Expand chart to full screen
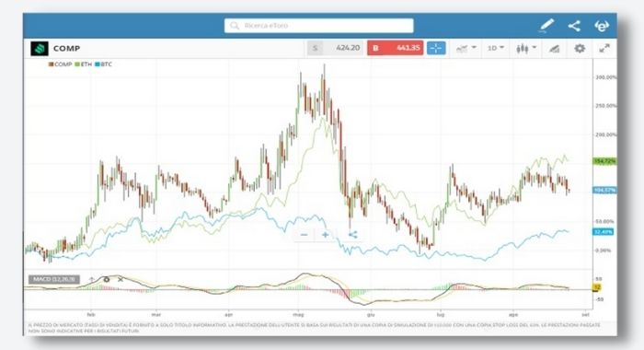The image size is (644, 350). click(604, 49)
